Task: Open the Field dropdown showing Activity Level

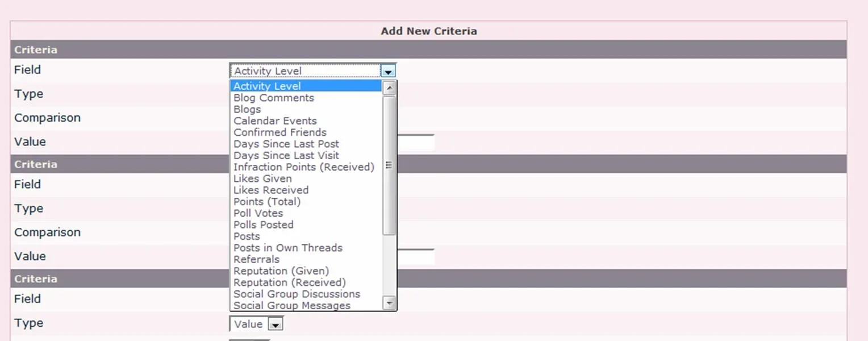Action: pos(312,70)
